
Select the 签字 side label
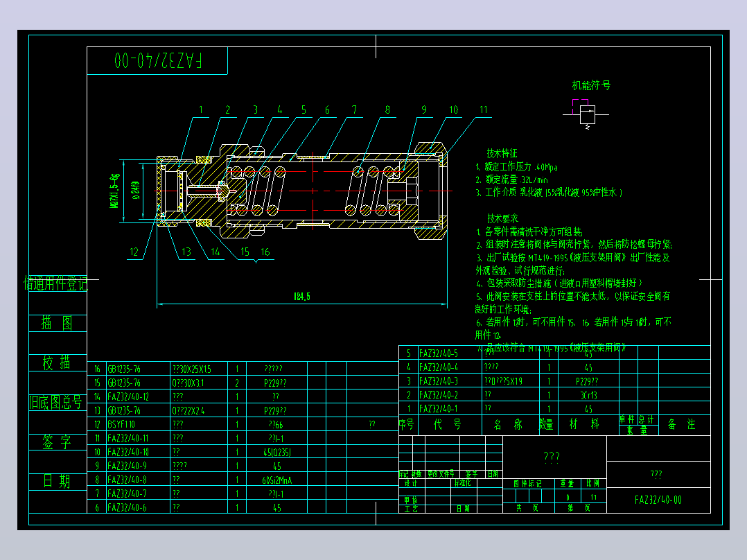coord(57,442)
